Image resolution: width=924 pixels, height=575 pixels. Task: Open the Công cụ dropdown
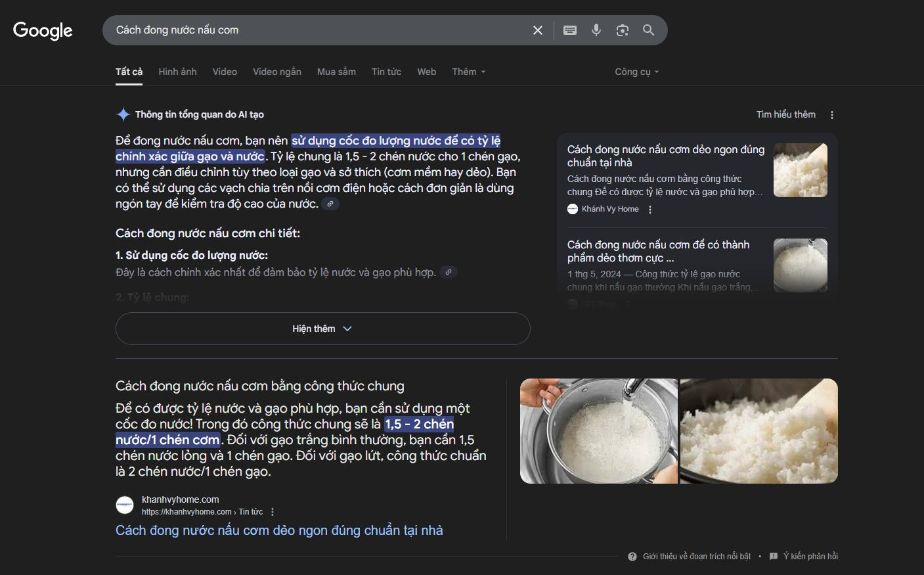point(636,72)
